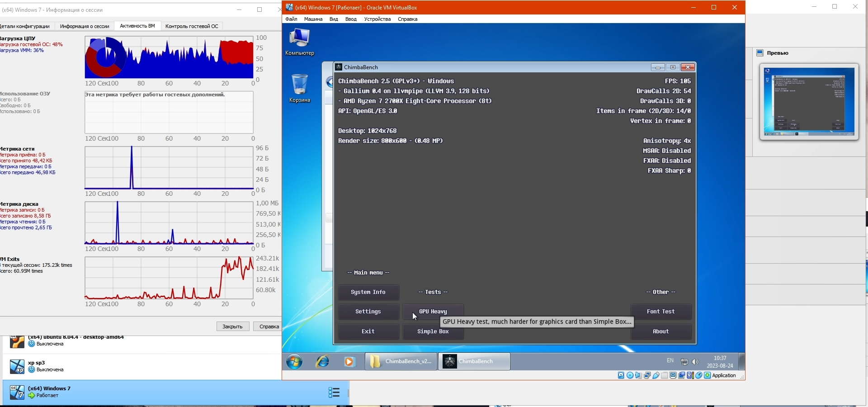Open the Файл menu in VirtualBox VM window
The image size is (868, 407).
(291, 19)
